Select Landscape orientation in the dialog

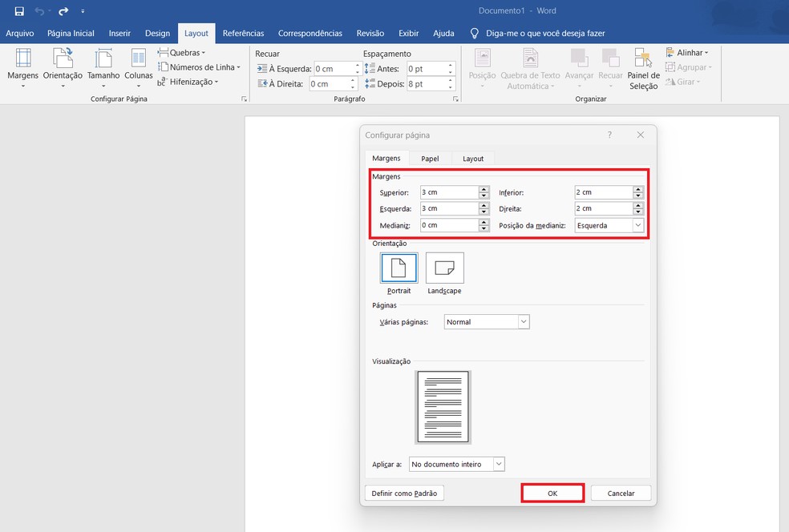point(444,268)
